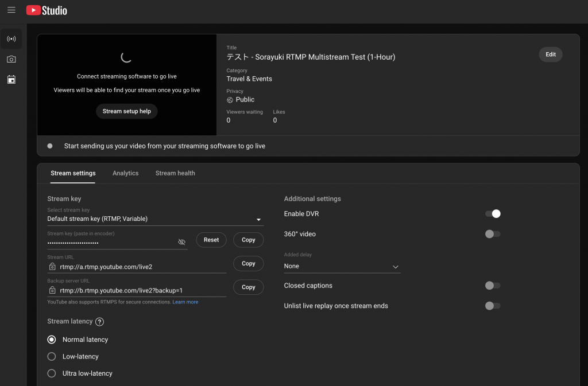The height and width of the screenshot is (386, 588).
Task: Click the lock icon beside Backup server URL
Action: coord(52,290)
